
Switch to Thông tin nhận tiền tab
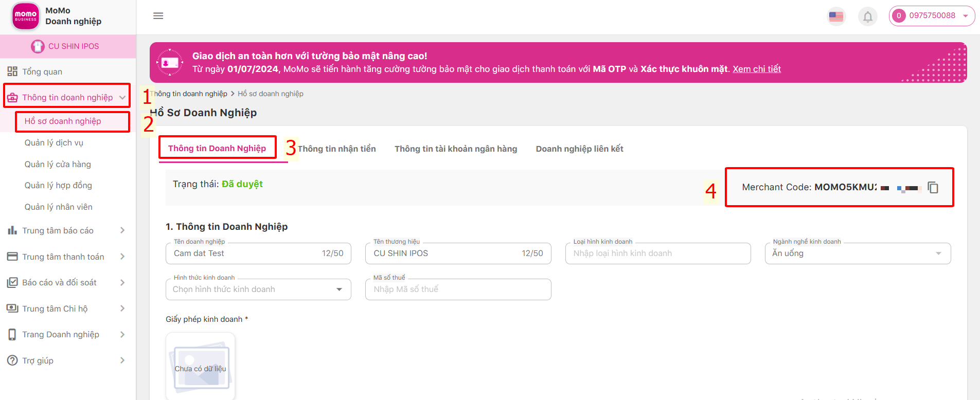tap(337, 149)
